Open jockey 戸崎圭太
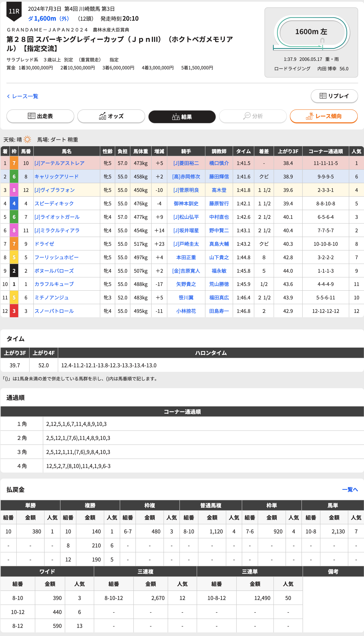Image resolution: width=364 pixels, height=636 pixels. 186,244
